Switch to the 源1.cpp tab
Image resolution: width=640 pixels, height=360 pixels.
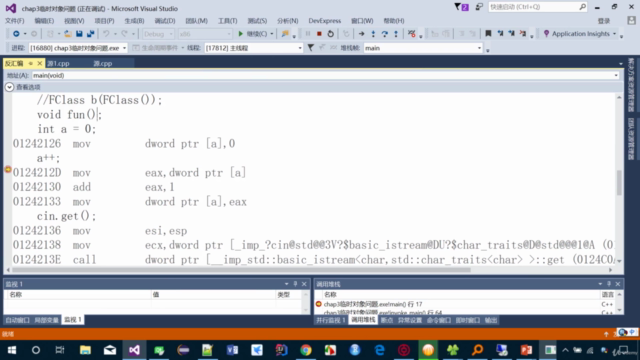(58, 64)
